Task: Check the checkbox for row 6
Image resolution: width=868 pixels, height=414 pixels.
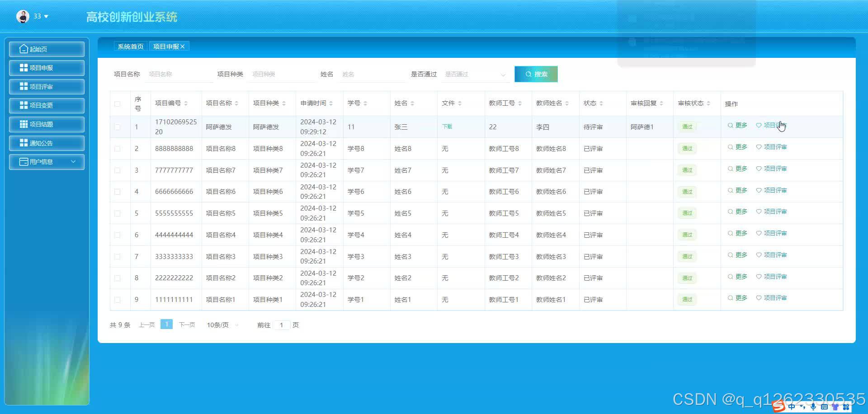Action: point(118,235)
